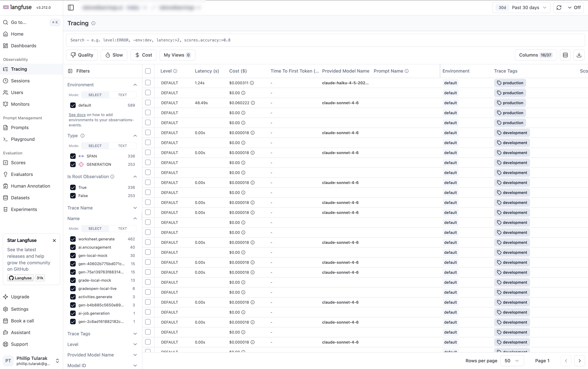The height and width of the screenshot is (369, 588).
Task: Uncheck the SPAN type filter
Action: (x=73, y=156)
